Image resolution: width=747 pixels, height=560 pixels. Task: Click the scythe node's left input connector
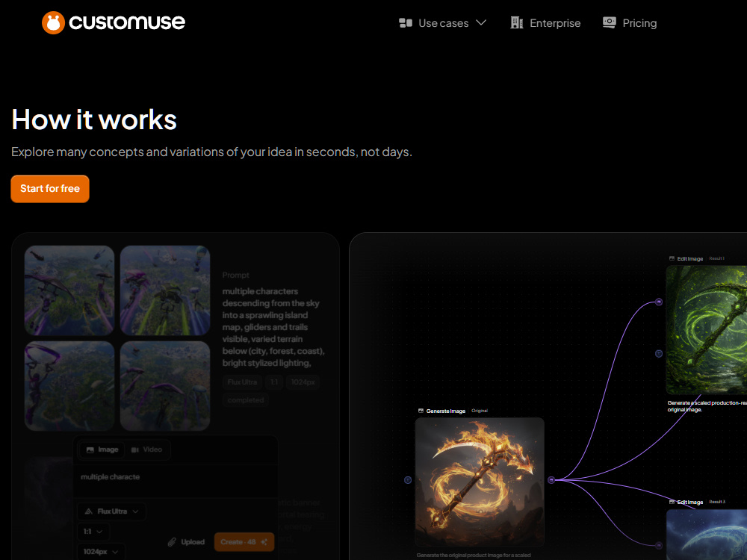click(408, 480)
